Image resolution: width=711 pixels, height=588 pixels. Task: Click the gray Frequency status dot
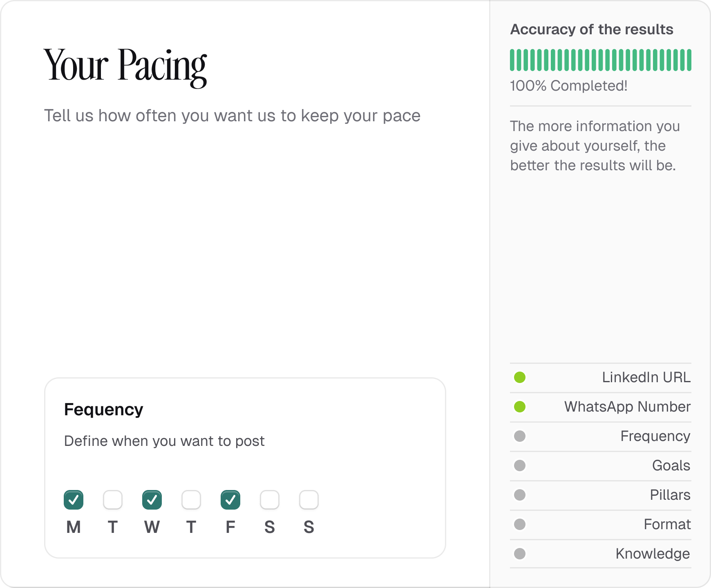[520, 436]
